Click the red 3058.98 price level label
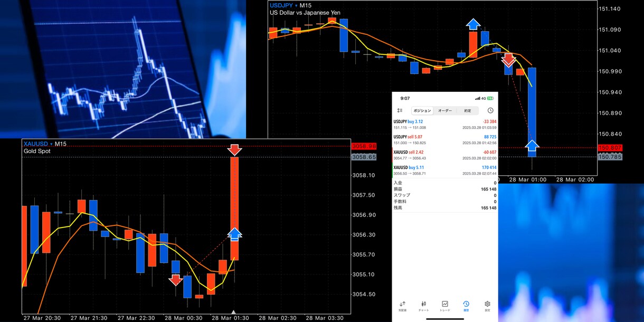This screenshot has width=644, height=322. pyautogui.click(x=364, y=146)
